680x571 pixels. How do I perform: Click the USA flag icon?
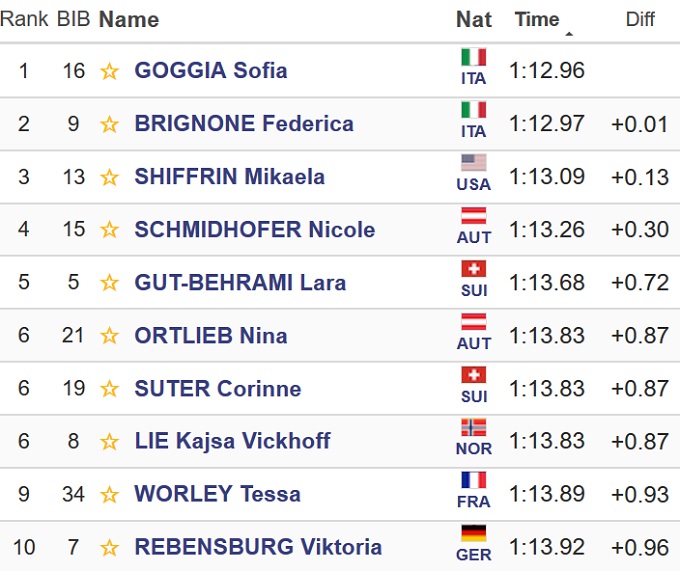coord(473,163)
